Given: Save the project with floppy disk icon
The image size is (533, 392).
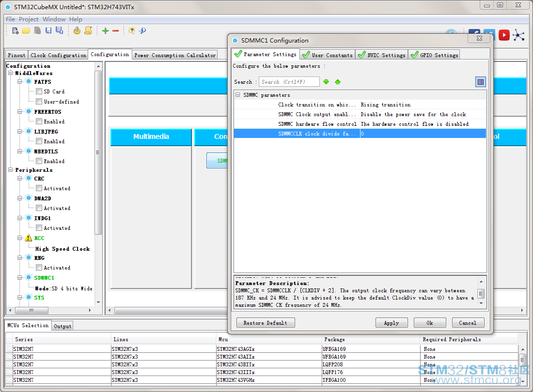Looking at the screenshot, I should pyautogui.click(x=48, y=30).
